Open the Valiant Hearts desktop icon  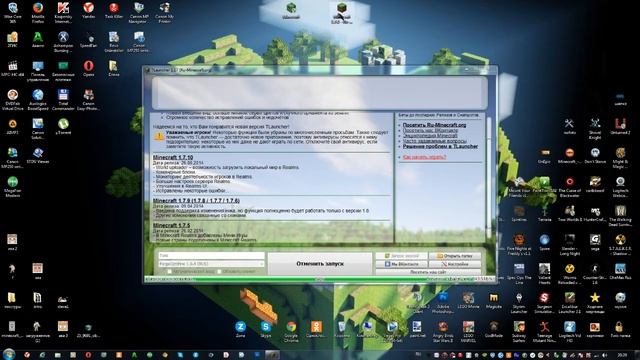[544, 273]
